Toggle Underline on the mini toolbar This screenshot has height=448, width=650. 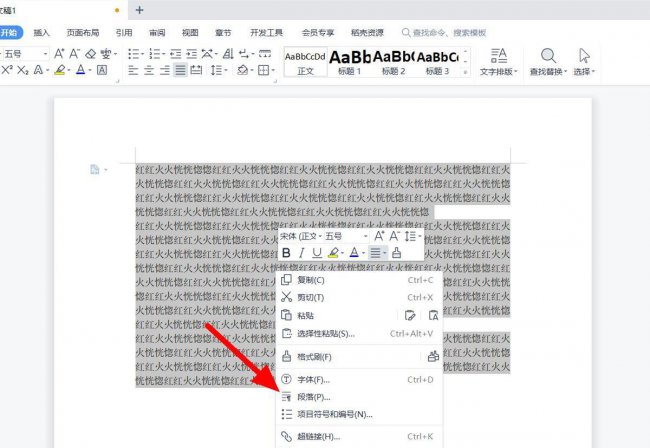(x=317, y=252)
